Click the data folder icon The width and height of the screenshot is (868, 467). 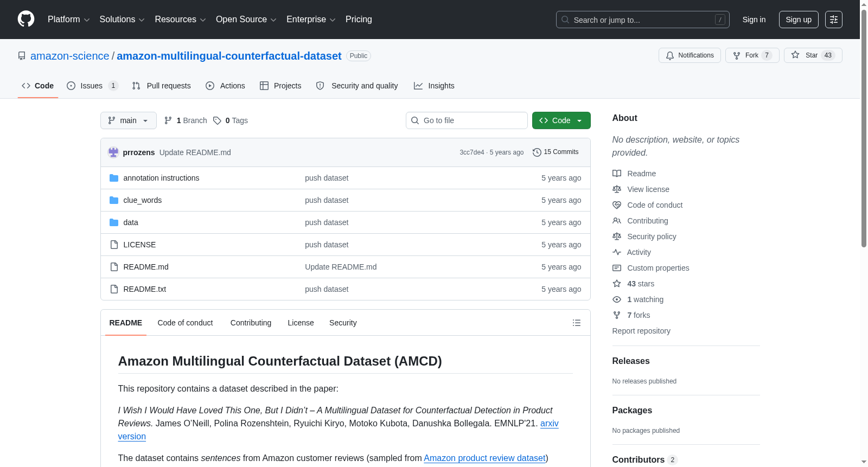[114, 222]
